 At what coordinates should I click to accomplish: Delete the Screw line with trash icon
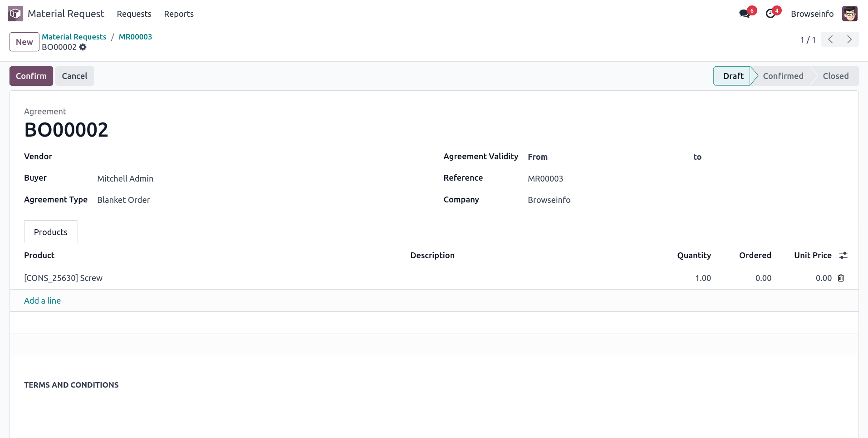click(841, 278)
